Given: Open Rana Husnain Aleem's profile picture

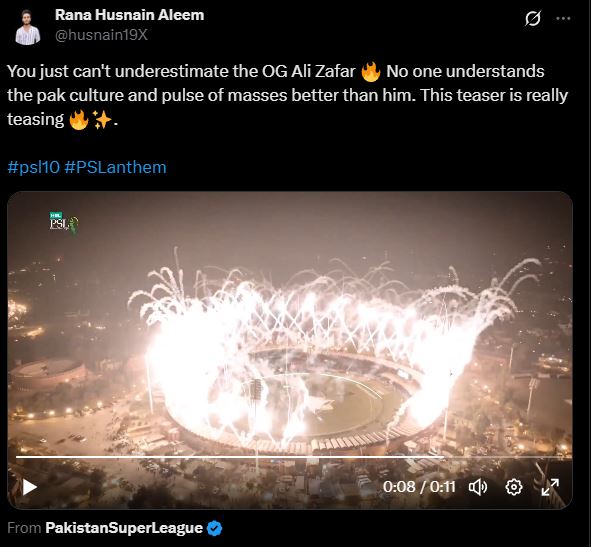Looking at the screenshot, I should [x=28, y=27].
